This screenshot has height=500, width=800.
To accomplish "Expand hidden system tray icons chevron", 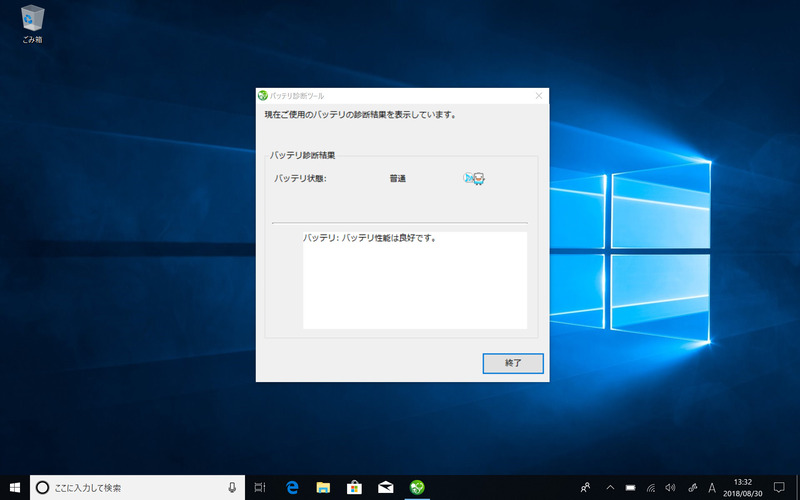I will (x=610, y=488).
